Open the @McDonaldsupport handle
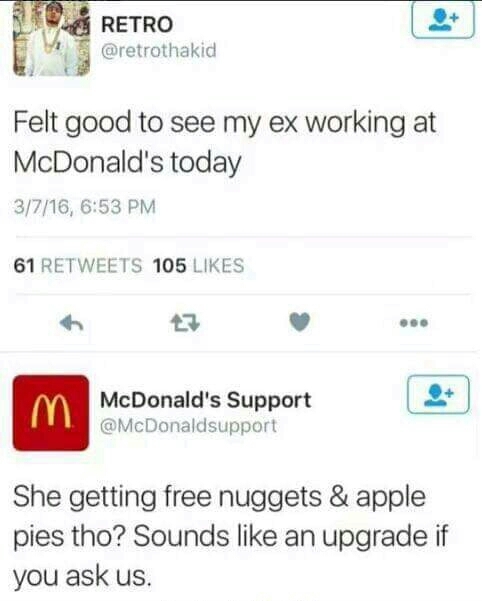The image size is (482, 601). (188, 426)
